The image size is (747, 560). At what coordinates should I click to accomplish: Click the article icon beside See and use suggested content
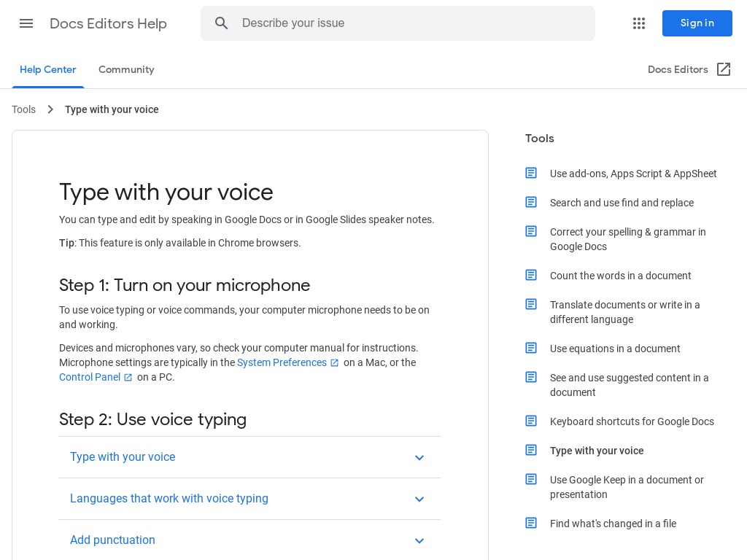531,377
